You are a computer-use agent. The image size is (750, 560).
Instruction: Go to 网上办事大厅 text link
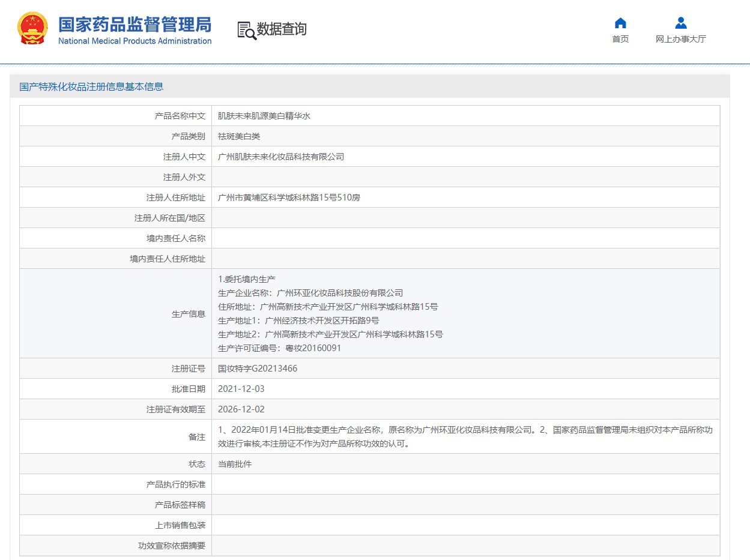[x=680, y=40]
